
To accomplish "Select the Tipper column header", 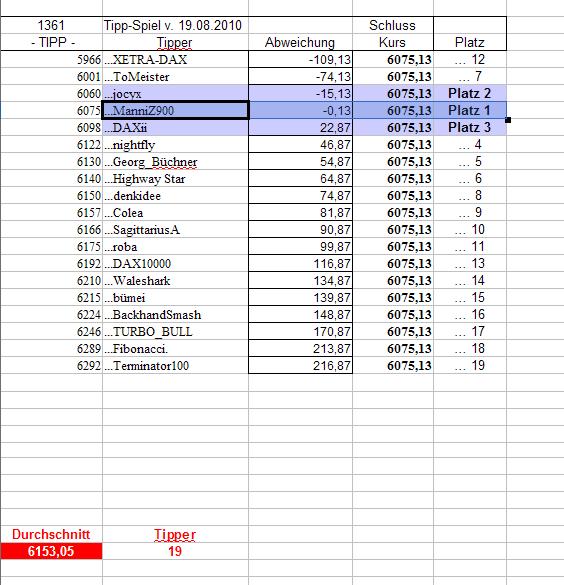I will (x=175, y=42).
